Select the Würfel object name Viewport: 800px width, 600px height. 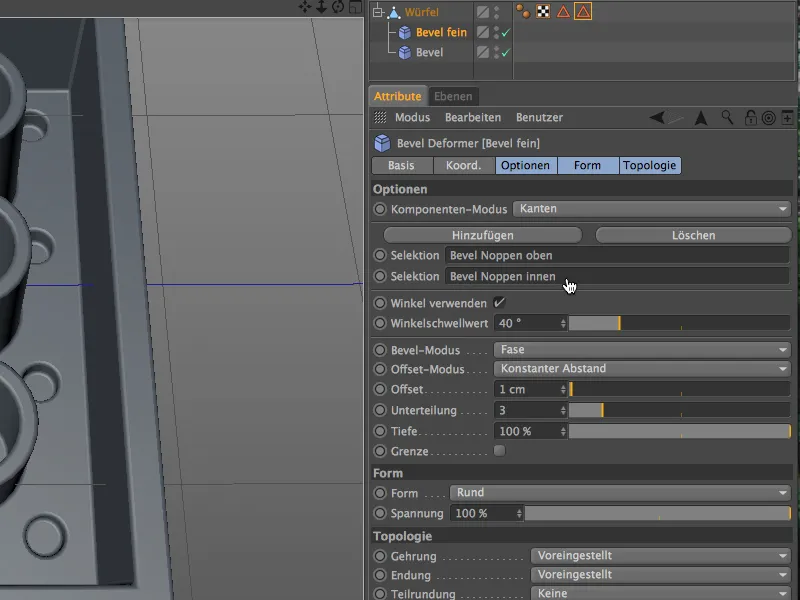(x=421, y=12)
